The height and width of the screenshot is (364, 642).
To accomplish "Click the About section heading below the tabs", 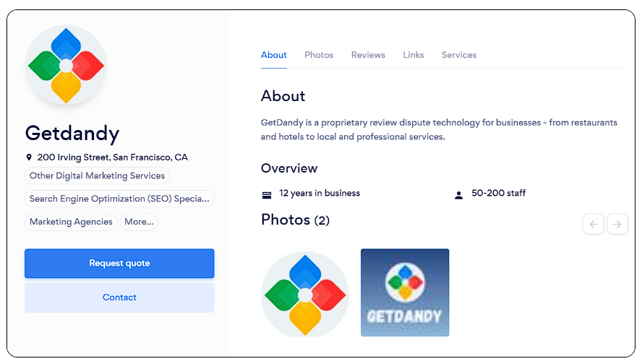I will [x=283, y=96].
